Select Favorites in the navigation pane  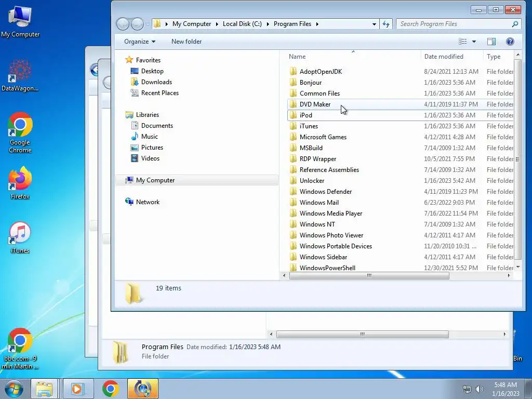point(148,60)
